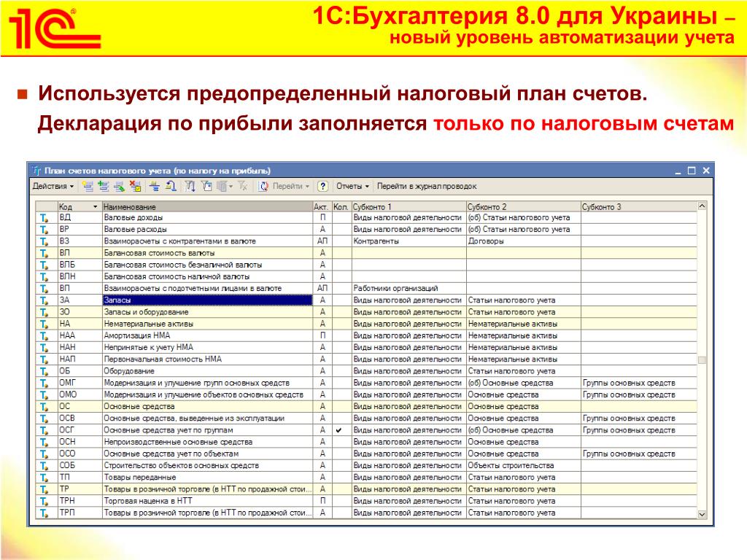The height and width of the screenshot is (560, 747).
Task: Click Перейти в журнал проводок button
Action: click(x=427, y=186)
